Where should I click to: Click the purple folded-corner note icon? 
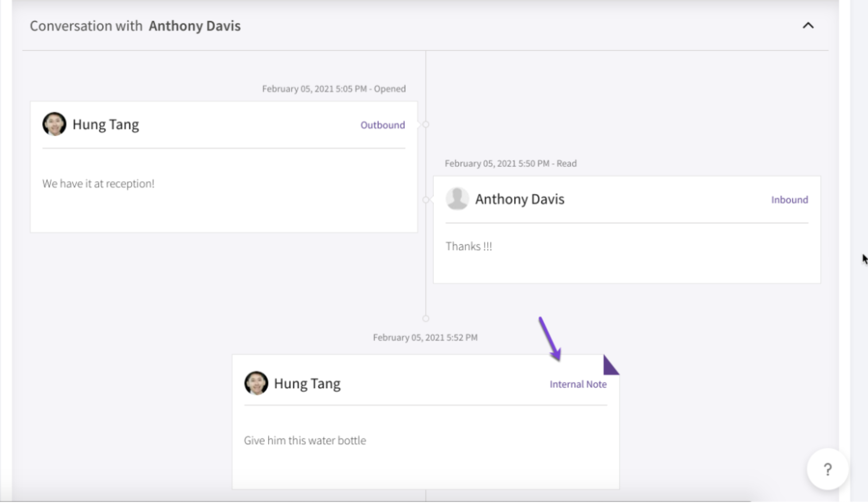[611, 365]
